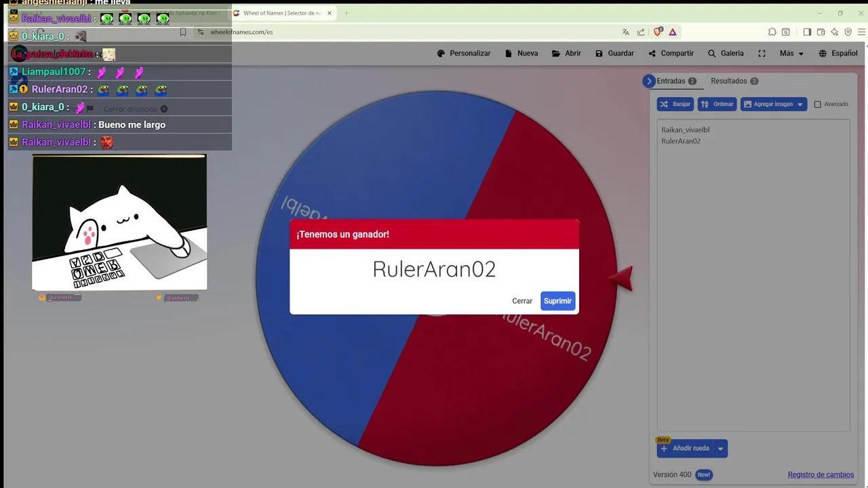Open the Personalizar palette option
Screen dimensions: 868x488
coord(464,54)
